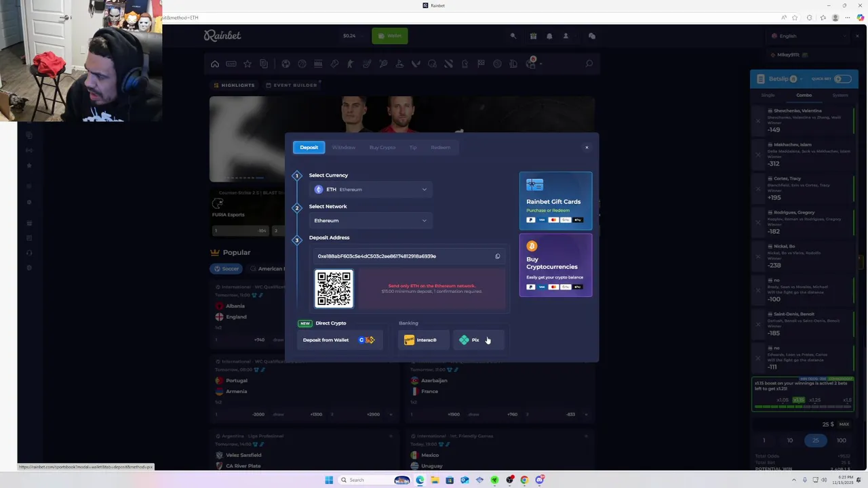Remove Saint-Denis, Benoit selection from betslip

point(758,325)
